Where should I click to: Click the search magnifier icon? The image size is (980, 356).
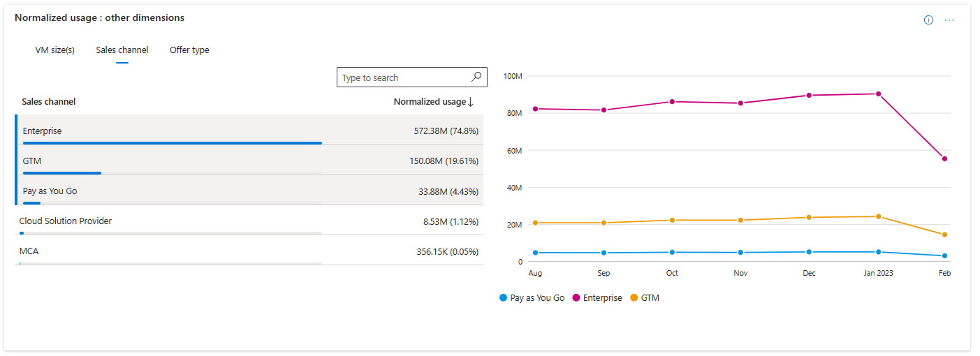click(x=477, y=77)
